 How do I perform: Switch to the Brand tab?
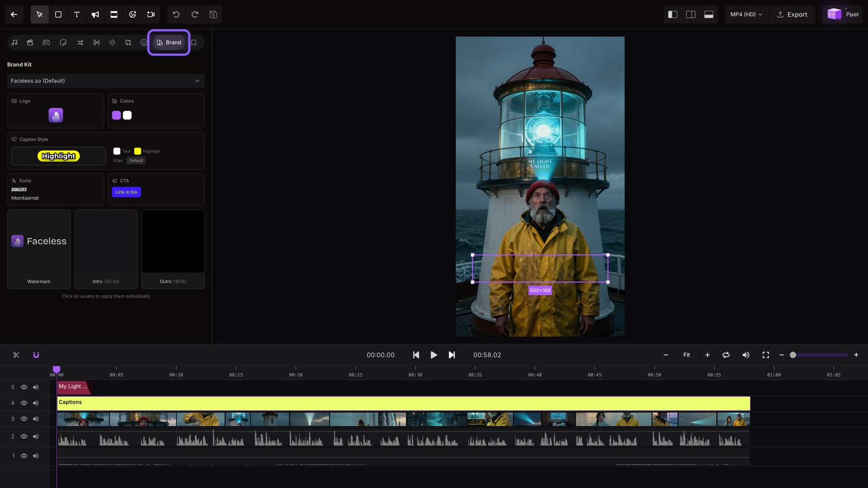coord(169,42)
